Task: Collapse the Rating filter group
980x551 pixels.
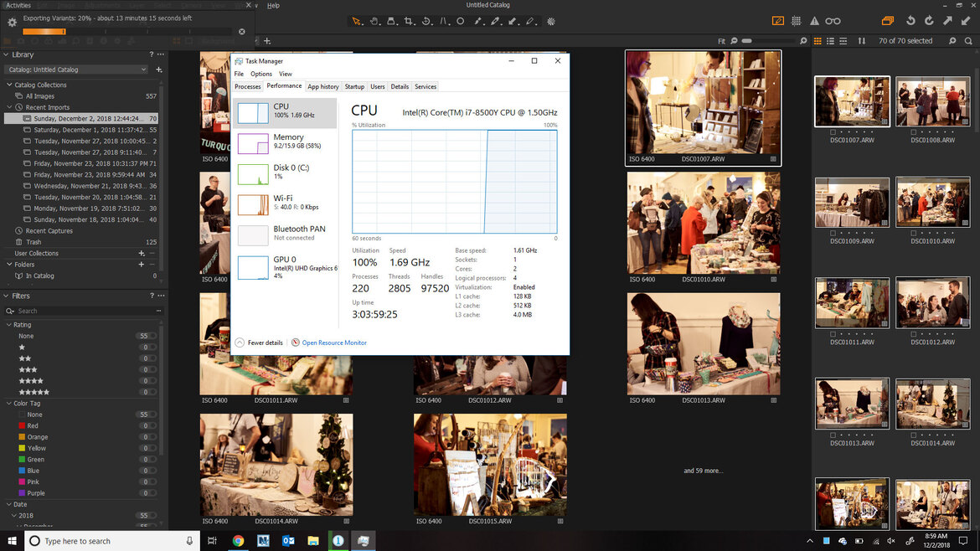Action: 9,325
